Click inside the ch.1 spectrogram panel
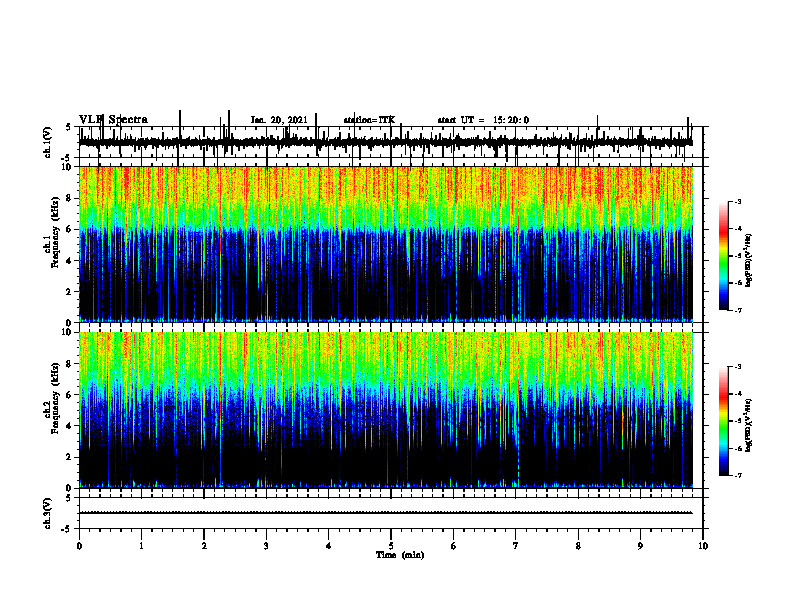792x612 pixels. [x=386, y=244]
